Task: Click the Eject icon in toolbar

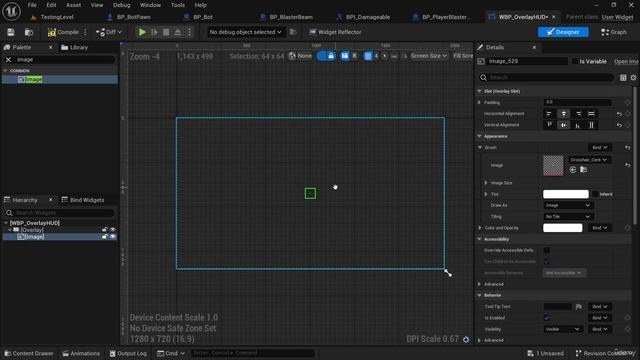Action: 178,32
